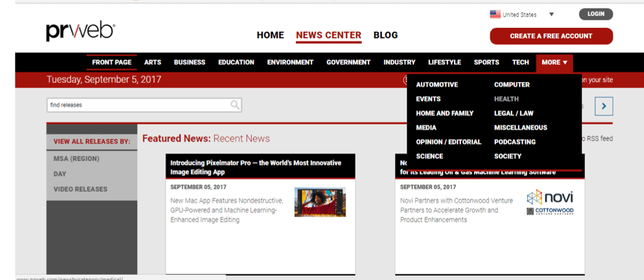Open the ENVIRONMENT category
The image size is (644, 280).
[291, 62]
